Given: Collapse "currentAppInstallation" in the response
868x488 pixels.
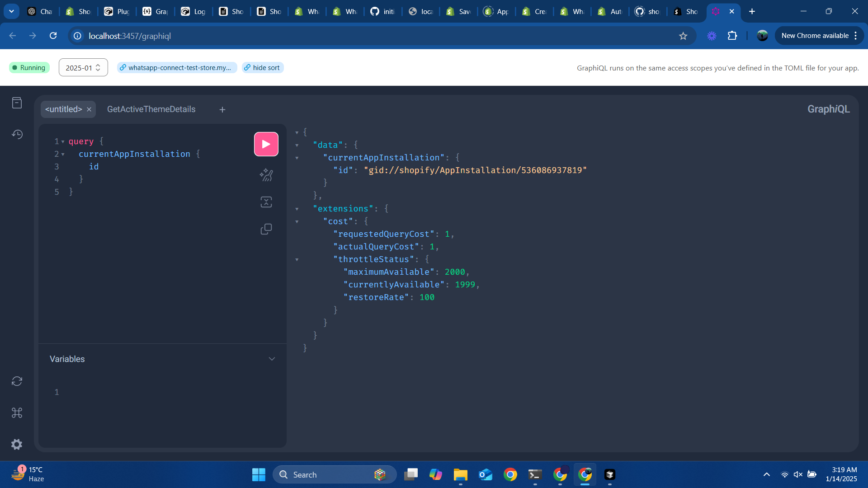Looking at the screenshot, I should (x=297, y=158).
